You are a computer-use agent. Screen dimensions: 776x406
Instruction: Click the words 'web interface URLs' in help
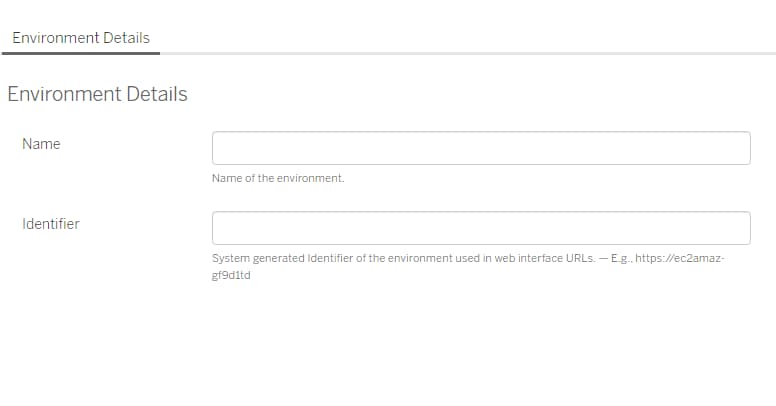[x=544, y=258]
